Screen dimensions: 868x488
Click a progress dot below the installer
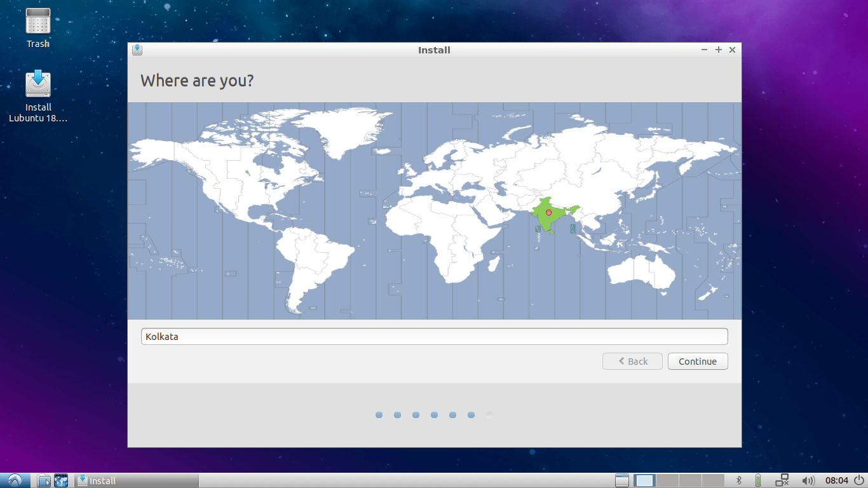(434, 414)
